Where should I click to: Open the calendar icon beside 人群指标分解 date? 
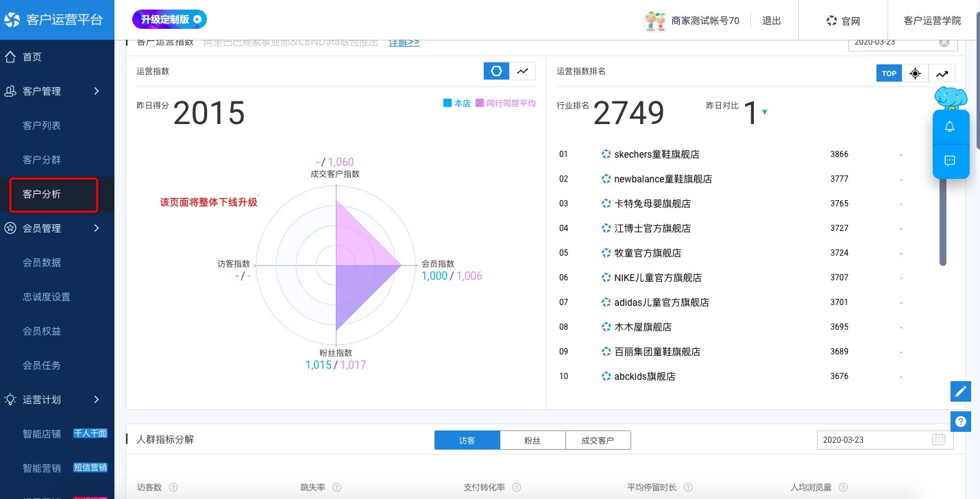tap(939, 439)
